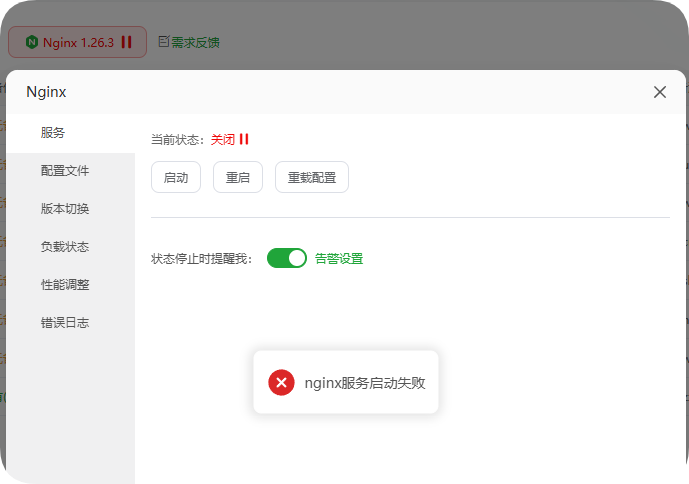Click the red 关闭 status text
The width and height of the screenshot is (689, 484).
(x=223, y=140)
